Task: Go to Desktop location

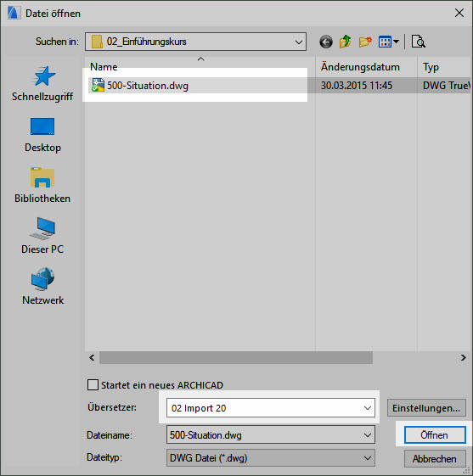Action: [x=42, y=135]
